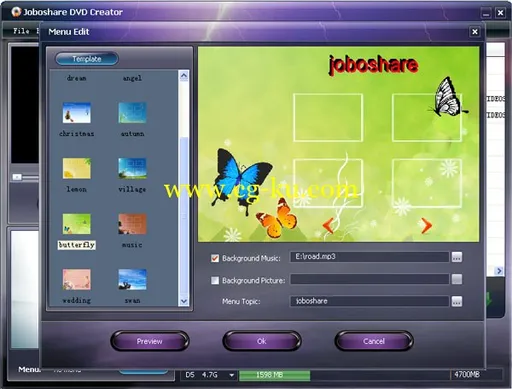Click the main window preview slider handle
The width and height of the screenshot is (512, 389).
17,177
